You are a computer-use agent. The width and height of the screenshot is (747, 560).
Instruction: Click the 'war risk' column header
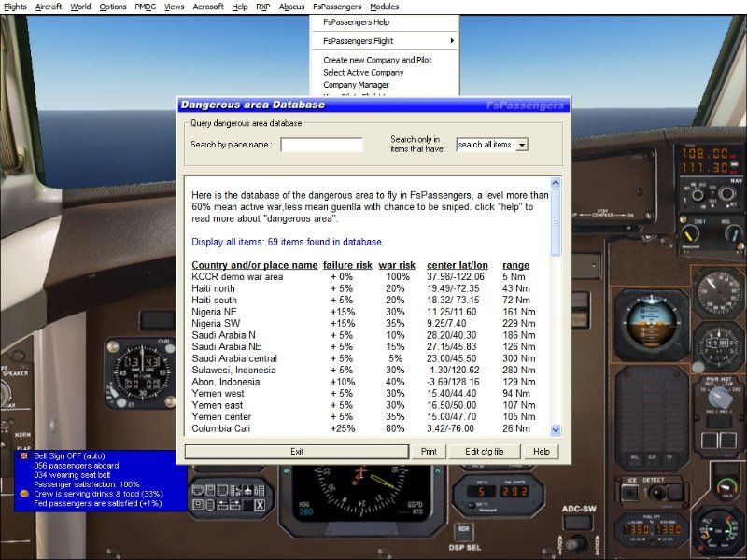pos(397,265)
